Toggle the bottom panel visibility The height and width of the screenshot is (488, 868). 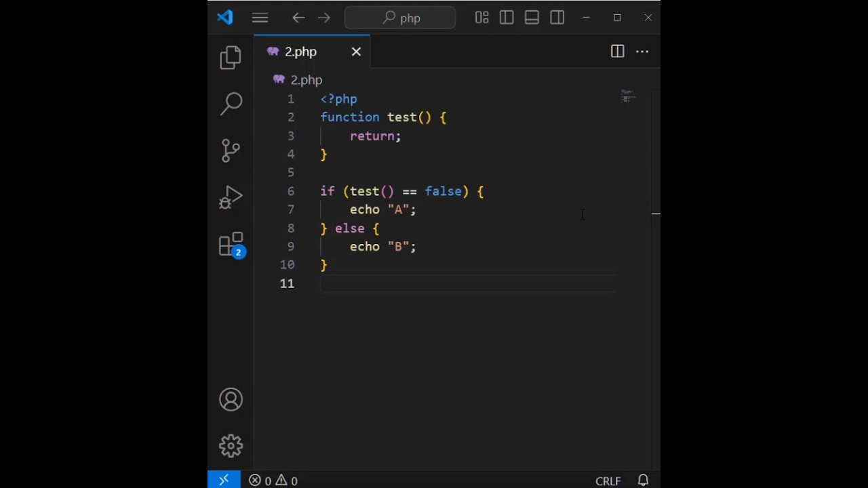pyautogui.click(x=532, y=18)
